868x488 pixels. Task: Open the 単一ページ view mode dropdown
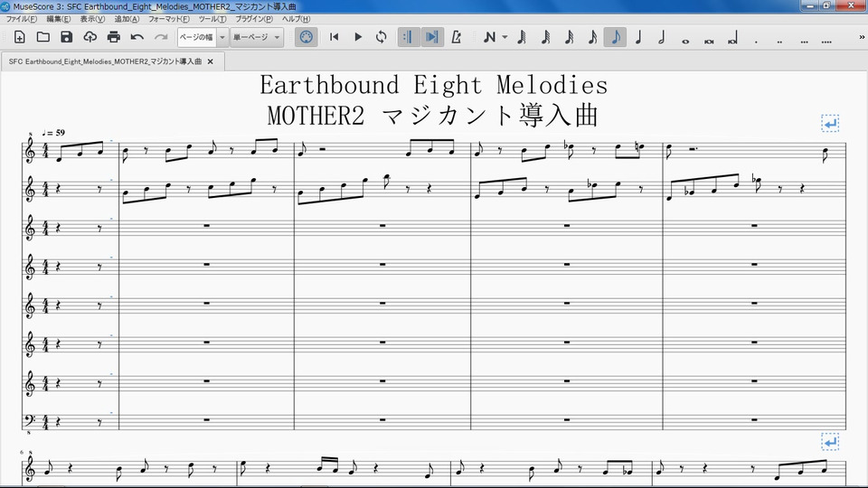pyautogui.click(x=256, y=37)
